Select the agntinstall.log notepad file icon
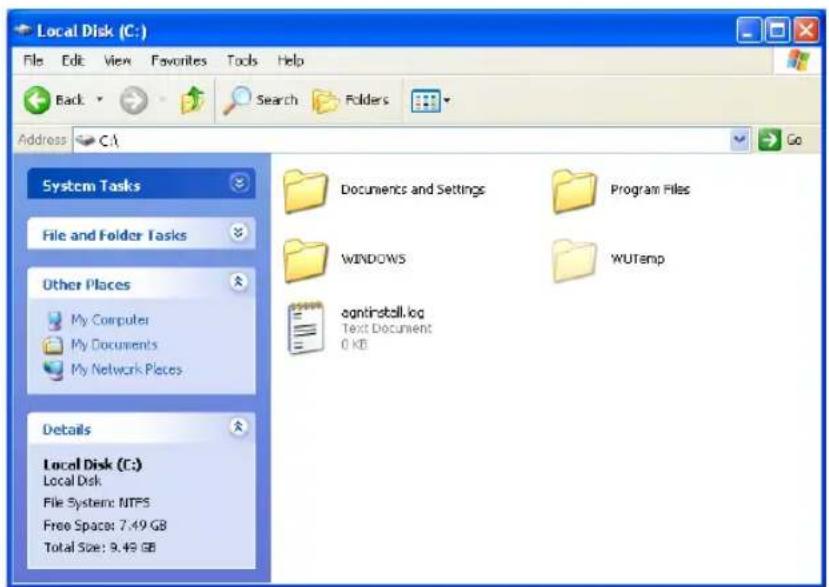The width and height of the screenshot is (829, 587). 306,328
